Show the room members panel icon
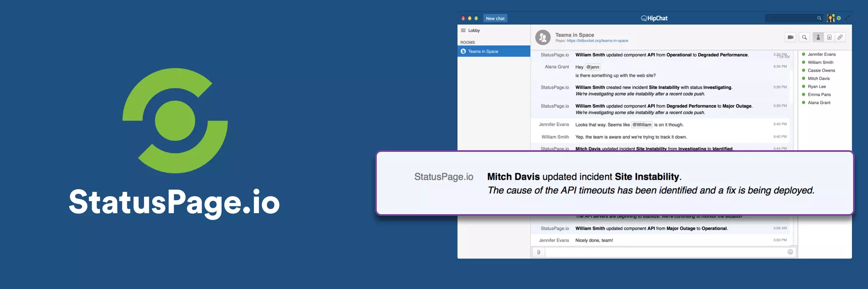 click(818, 37)
